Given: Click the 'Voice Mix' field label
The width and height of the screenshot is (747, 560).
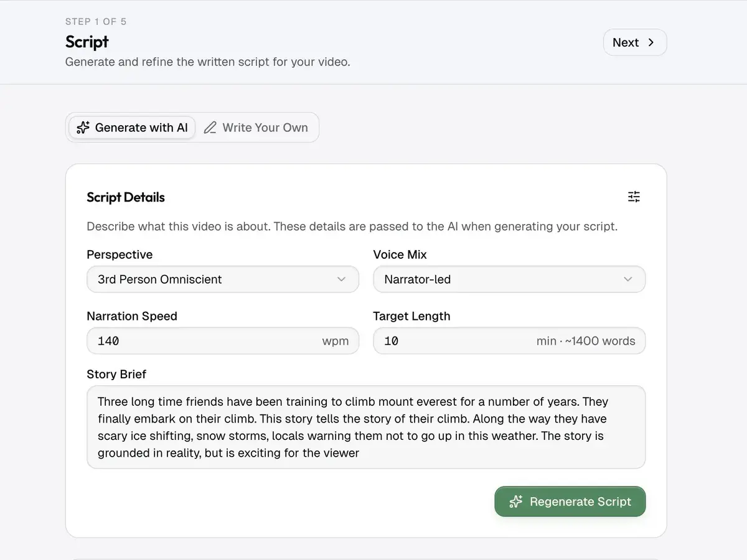Looking at the screenshot, I should [x=400, y=254].
